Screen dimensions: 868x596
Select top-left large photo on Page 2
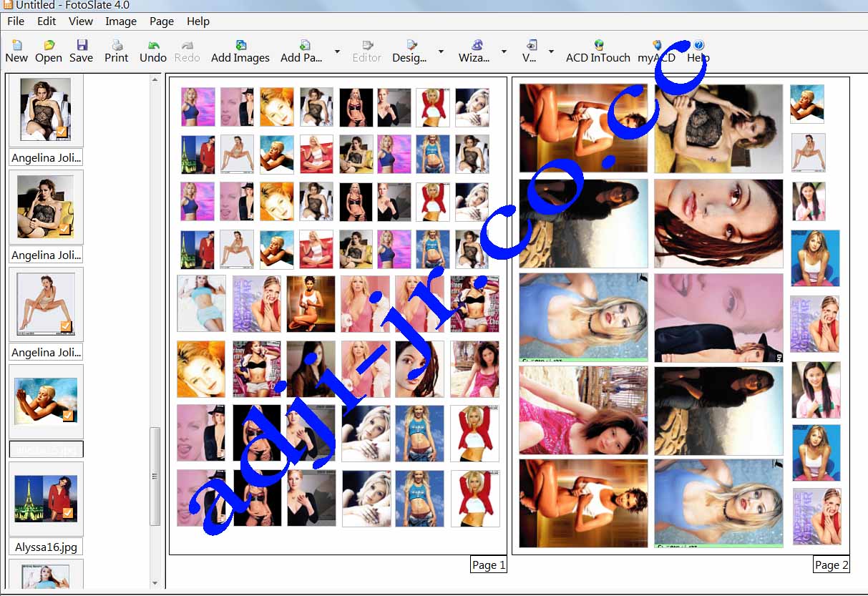[583, 128]
